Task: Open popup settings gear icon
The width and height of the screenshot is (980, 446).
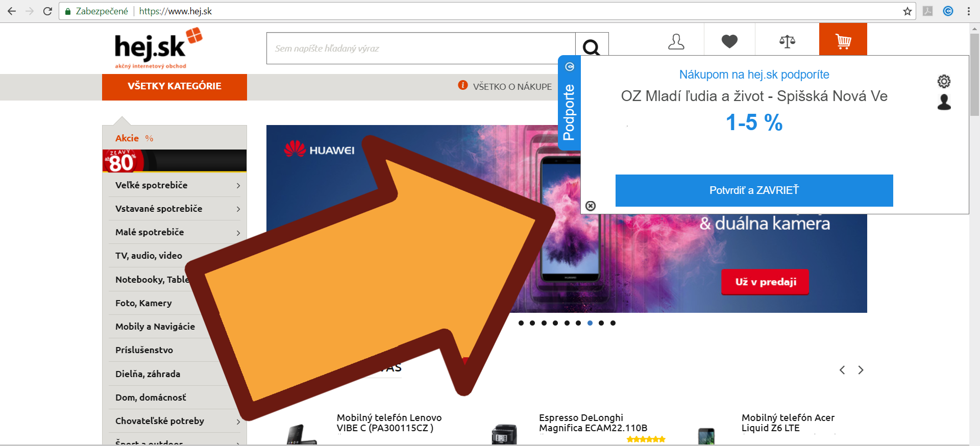Action: (x=944, y=81)
